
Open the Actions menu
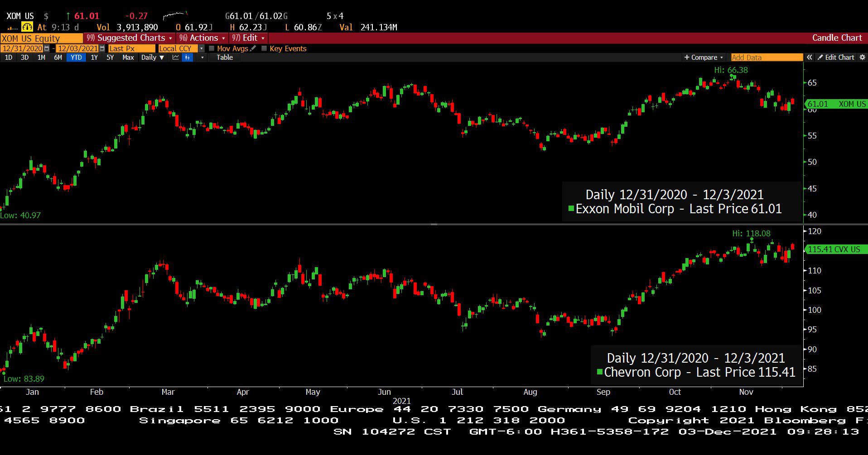point(202,38)
